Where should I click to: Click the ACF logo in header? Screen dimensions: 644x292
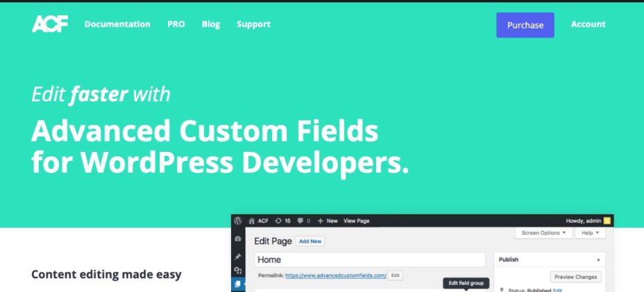(x=50, y=24)
